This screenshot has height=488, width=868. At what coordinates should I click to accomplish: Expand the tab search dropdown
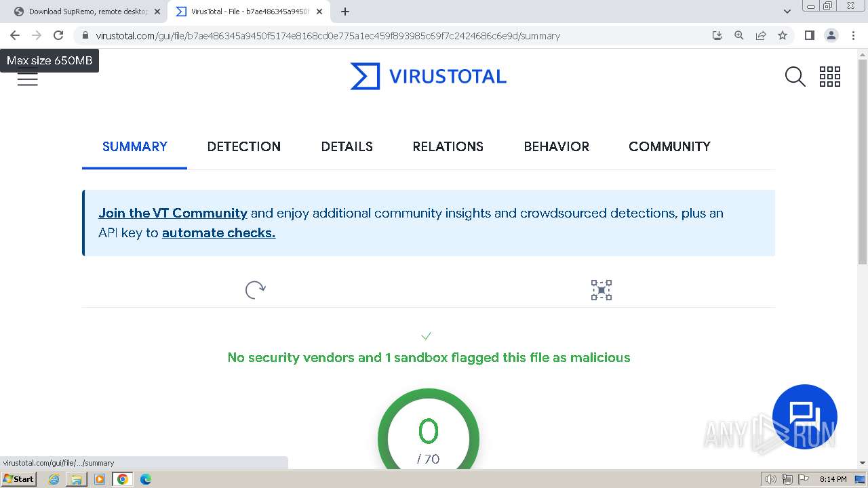click(787, 12)
